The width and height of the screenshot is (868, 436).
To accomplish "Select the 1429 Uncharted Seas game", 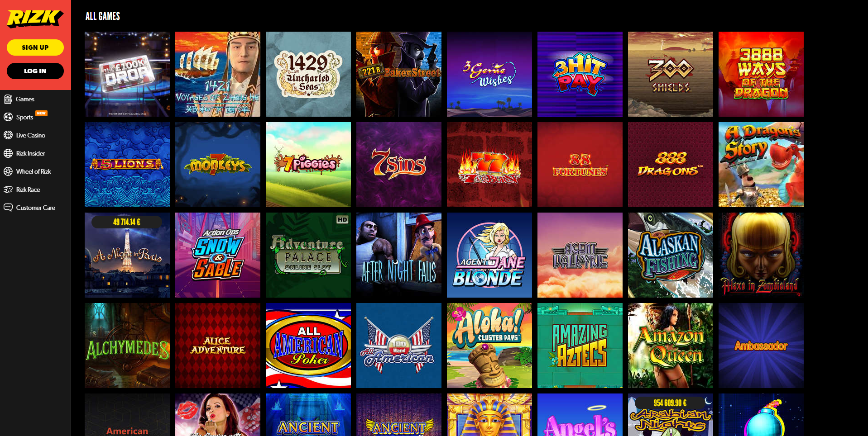I will click(x=308, y=74).
